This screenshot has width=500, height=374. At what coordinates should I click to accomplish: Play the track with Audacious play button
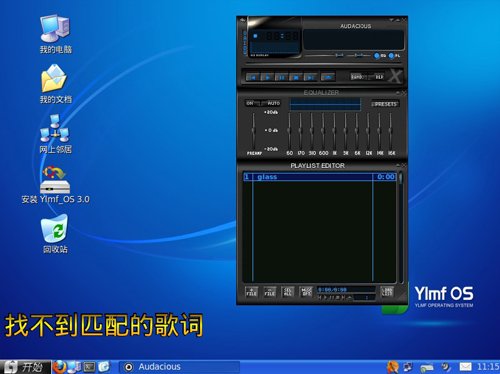tap(267, 77)
